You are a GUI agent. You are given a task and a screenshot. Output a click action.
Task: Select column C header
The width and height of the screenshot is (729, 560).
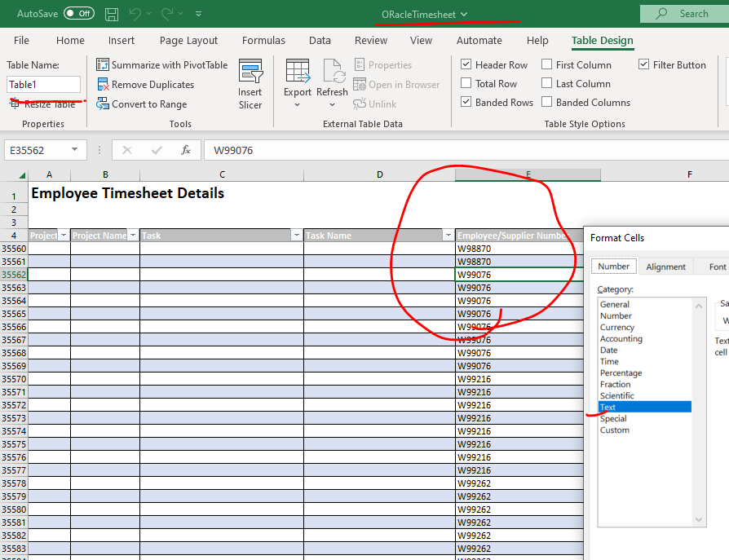coord(222,174)
